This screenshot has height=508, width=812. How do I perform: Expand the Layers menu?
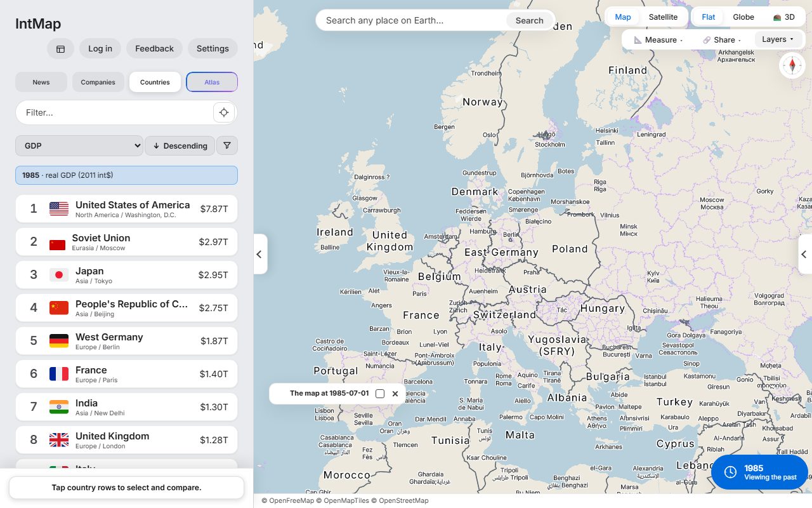coord(778,39)
